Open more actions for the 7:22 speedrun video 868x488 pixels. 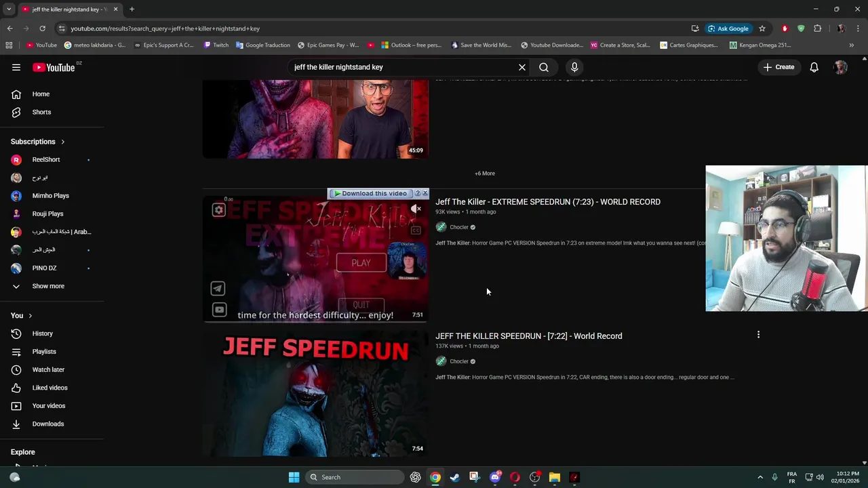pos(758,335)
